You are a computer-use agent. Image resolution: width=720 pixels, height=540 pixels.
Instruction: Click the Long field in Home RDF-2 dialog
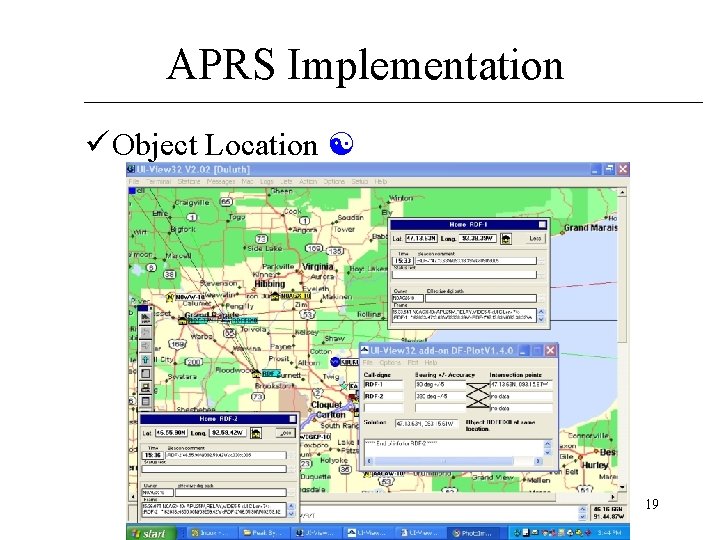point(228,433)
